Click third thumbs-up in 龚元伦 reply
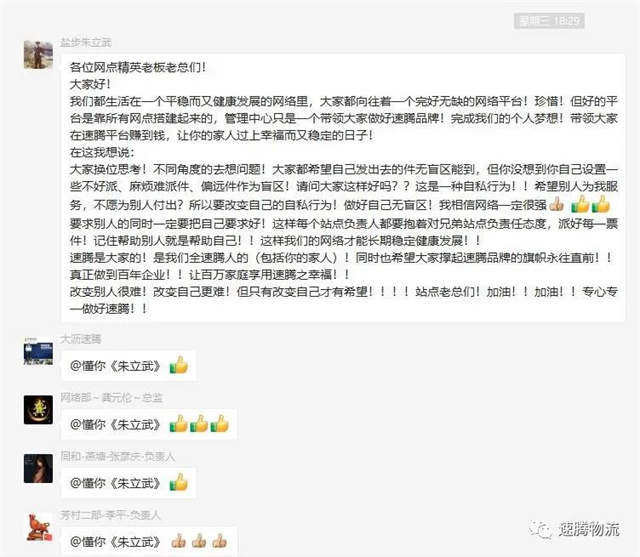The height and width of the screenshot is (557, 640). (x=220, y=424)
